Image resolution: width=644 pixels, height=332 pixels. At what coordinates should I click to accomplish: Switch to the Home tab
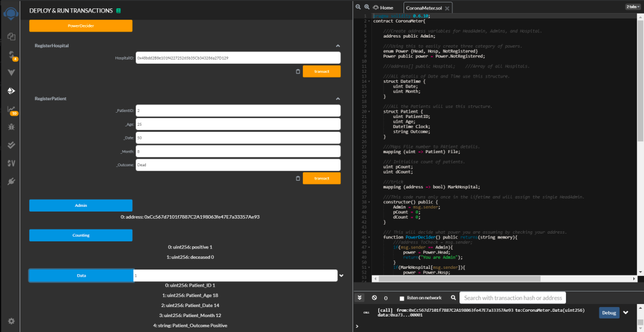coord(383,8)
